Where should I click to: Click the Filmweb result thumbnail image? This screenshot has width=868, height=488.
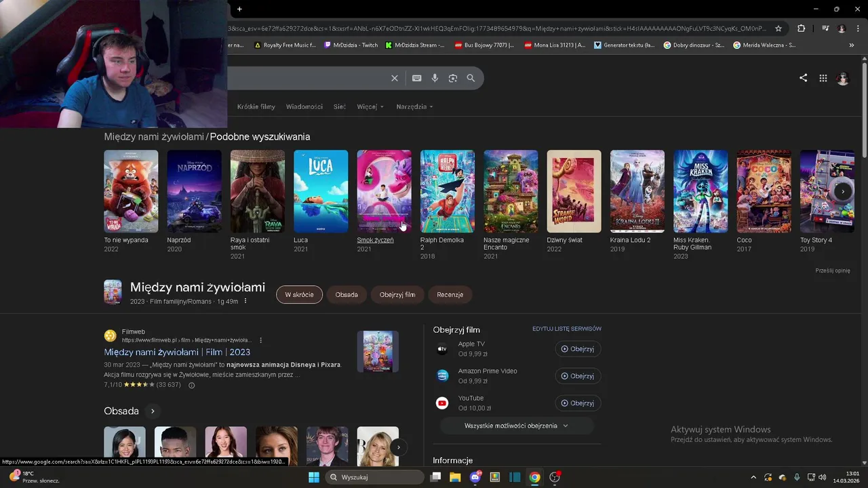378,351
